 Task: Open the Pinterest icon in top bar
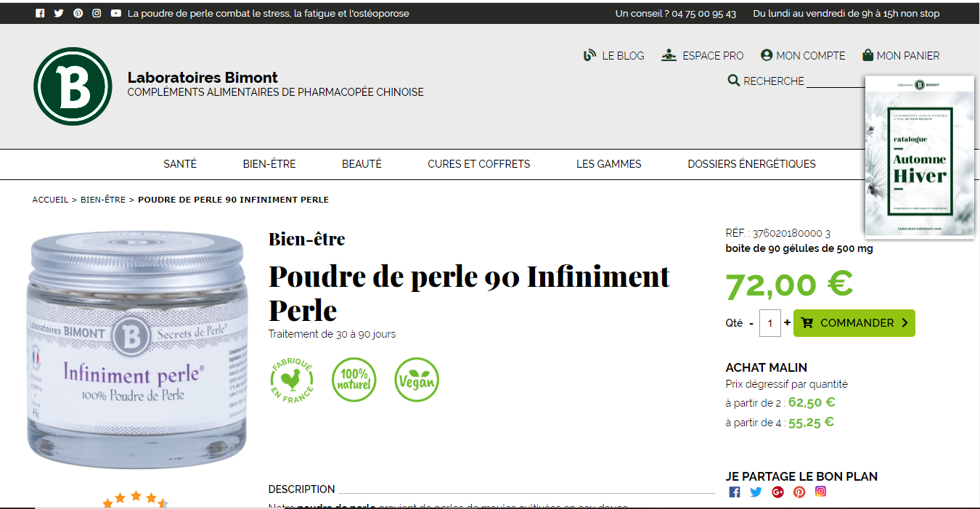pos(78,13)
